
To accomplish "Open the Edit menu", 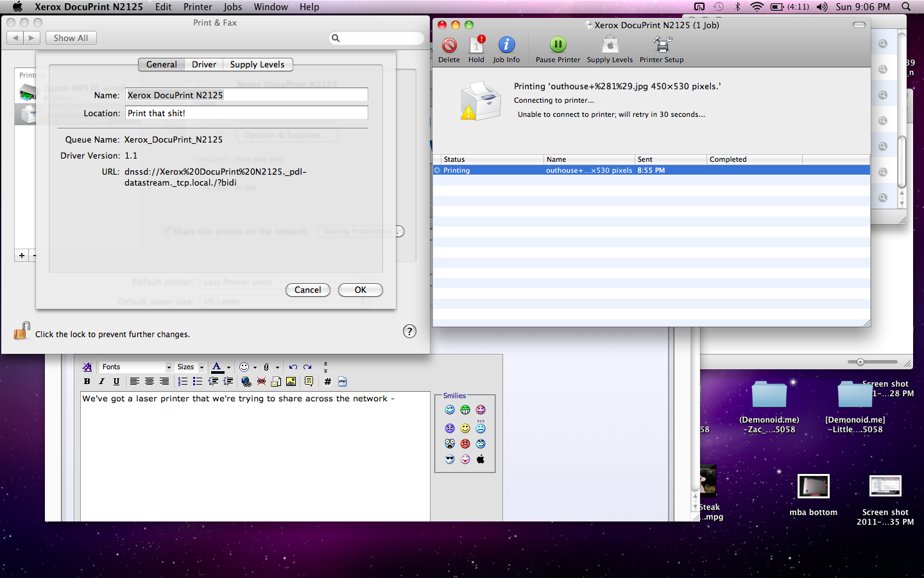I will pyautogui.click(x=164, y=7).
